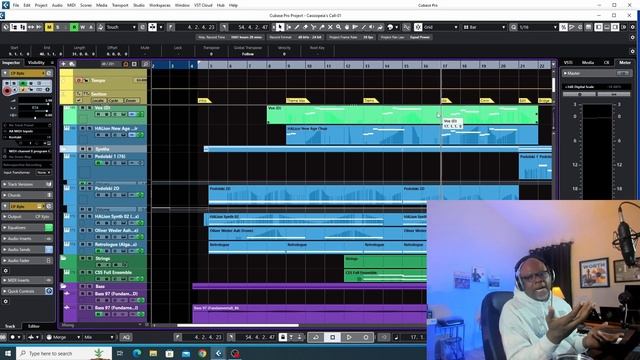Click the Add Track plus icon
This screenshot has height=360, width=640.
63,64
